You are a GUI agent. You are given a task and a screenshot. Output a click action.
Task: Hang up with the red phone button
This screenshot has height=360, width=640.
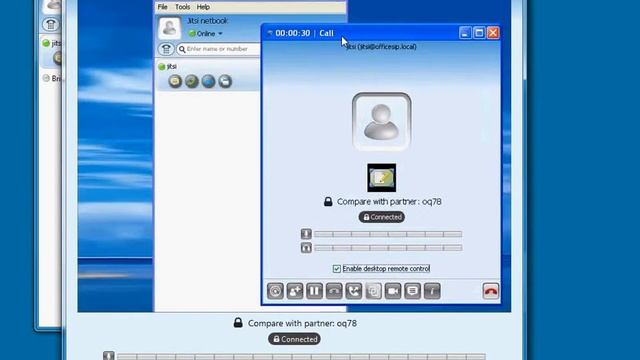click(x=491, y=291)
